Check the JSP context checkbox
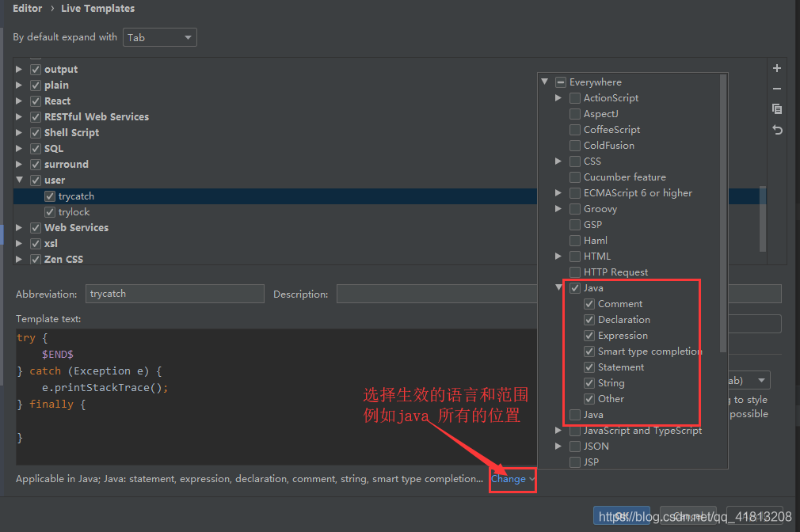The width and height of the screenshot is (800, 532). coord(575,462)
